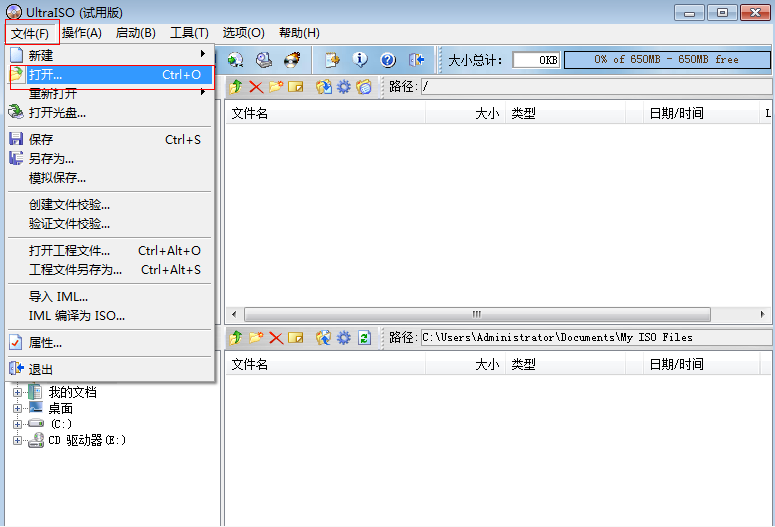Image resolution: width=775 pixels, height=527 pixels.
Task: Select the (C:) drive in the tree
Action: pos(60,424)
